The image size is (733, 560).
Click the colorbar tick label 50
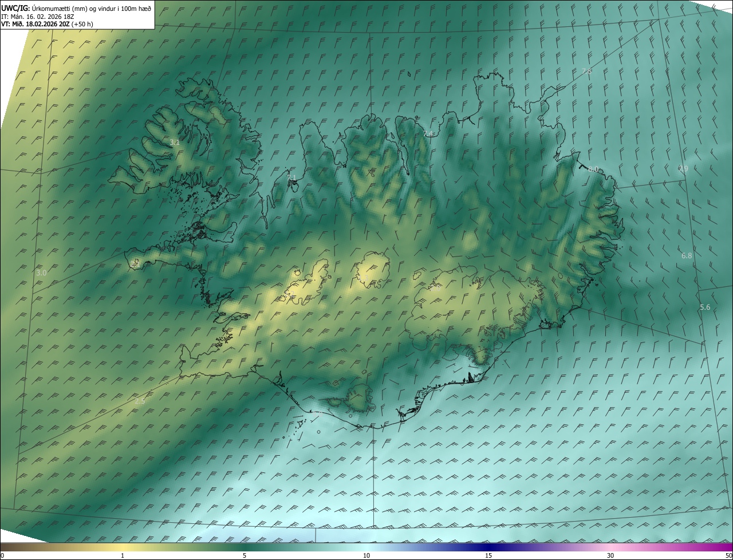coord(728,555)
